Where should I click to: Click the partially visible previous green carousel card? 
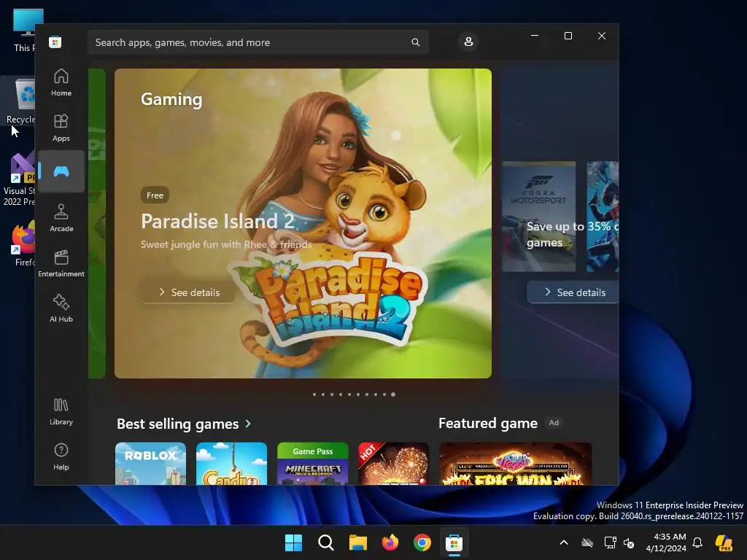(x=97, y=223)
